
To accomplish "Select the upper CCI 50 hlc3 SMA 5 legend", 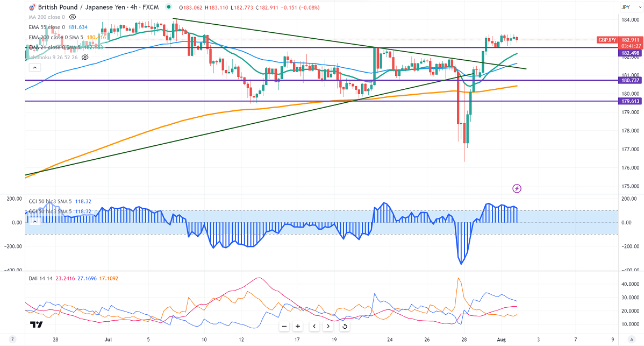I will pyautogui.click(x=50, y=201).
